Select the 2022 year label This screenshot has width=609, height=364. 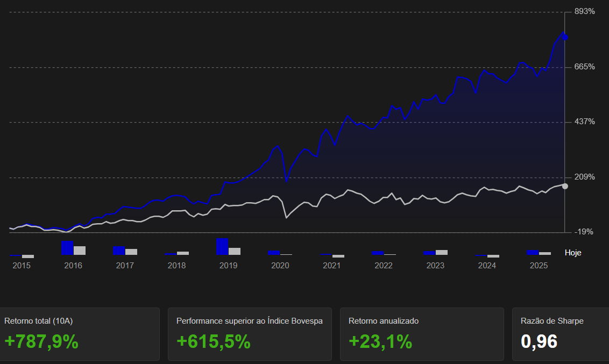[384, 266]
